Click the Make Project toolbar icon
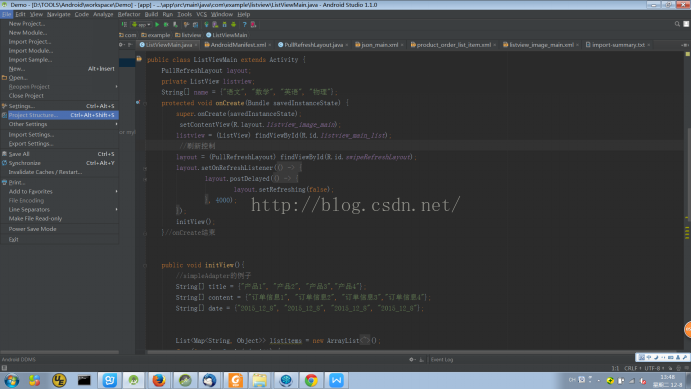 click(x=124, y=25)
